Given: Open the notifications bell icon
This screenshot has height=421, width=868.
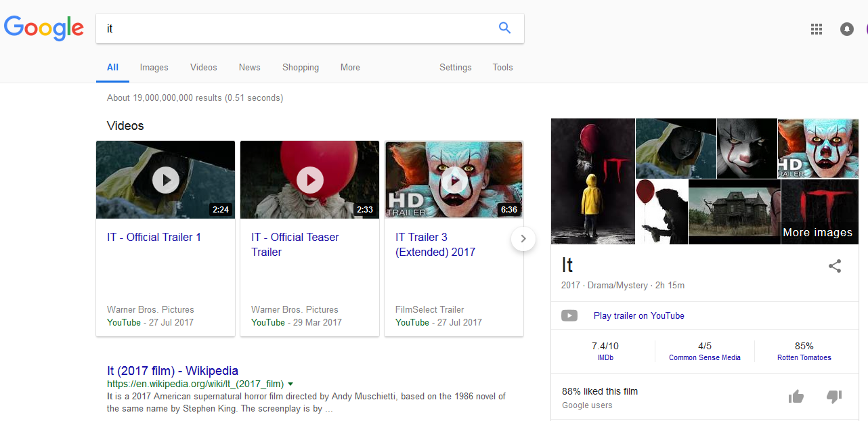Looking at the screenshot, I should point(847,29).
